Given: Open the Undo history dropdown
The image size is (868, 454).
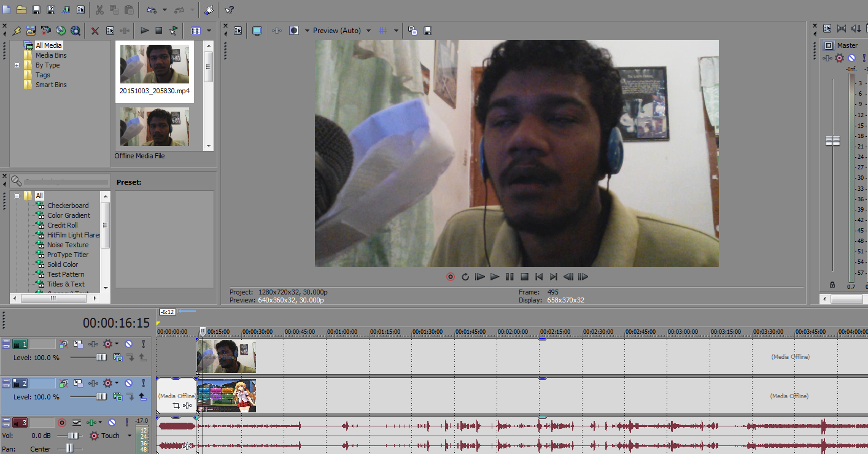Looking at the screenshot, I should click(165, 10).
